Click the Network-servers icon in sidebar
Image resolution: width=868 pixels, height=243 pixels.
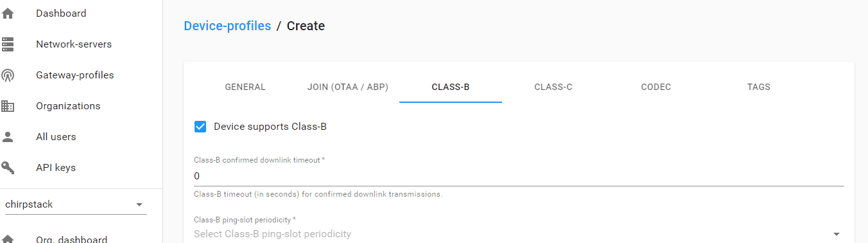(8, 44)
